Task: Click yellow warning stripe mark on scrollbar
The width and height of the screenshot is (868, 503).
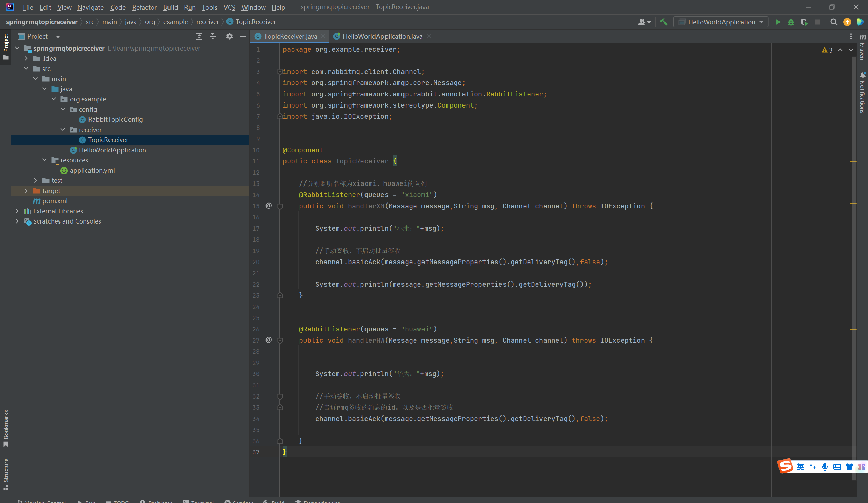Action: [853, 161]
